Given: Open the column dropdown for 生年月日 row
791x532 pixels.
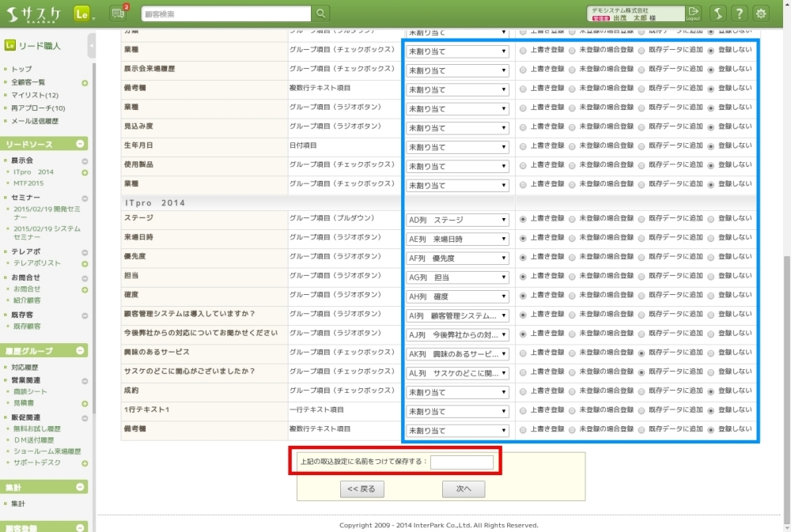Looking at the screenshot, I should 457,147.
